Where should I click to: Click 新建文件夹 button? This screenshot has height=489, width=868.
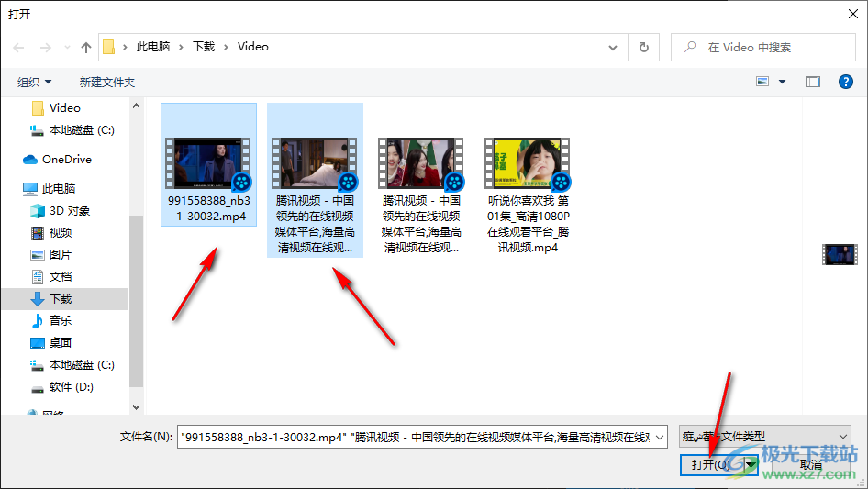tap(107, 82)
